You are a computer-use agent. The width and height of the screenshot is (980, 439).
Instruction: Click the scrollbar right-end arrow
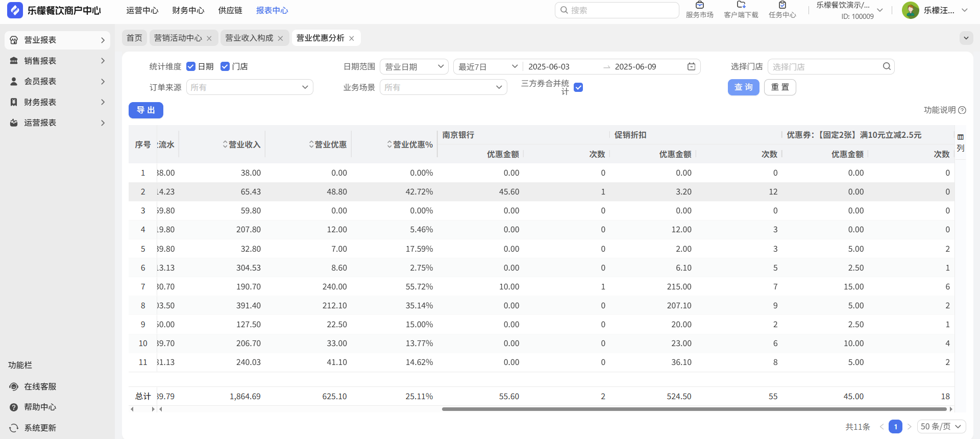coord(951,409)
